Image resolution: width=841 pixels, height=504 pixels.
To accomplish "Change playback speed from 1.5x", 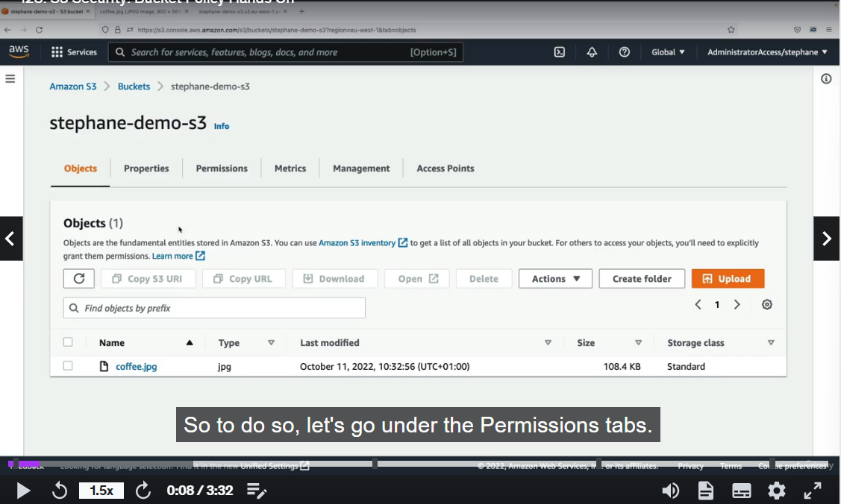I will tap(101, 490).
